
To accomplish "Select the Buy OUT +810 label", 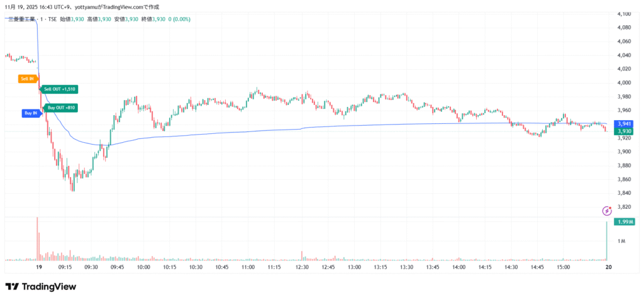I will point(62,108).
